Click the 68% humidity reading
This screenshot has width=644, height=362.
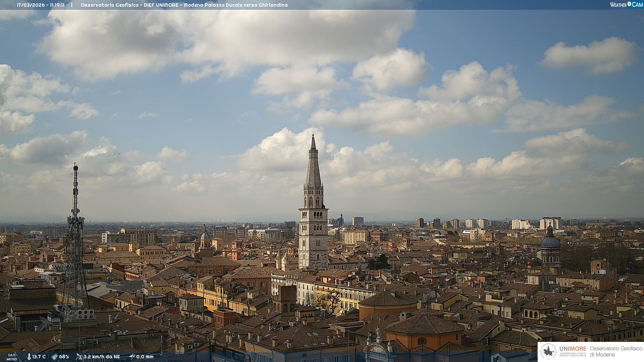click(x=64, y=357)
